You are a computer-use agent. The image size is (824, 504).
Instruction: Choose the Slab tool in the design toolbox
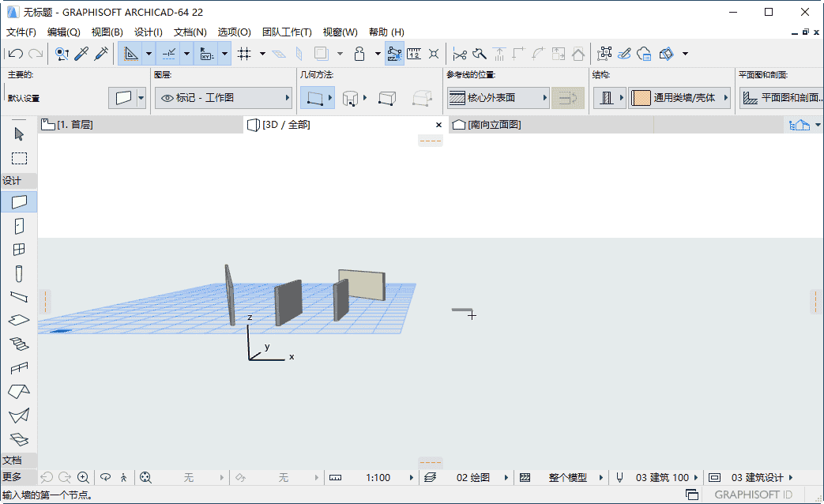tap(18, 320)
